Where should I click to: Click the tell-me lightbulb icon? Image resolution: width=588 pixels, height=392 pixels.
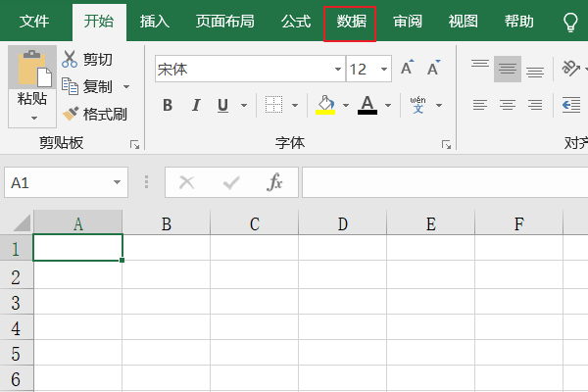(570, 22)
